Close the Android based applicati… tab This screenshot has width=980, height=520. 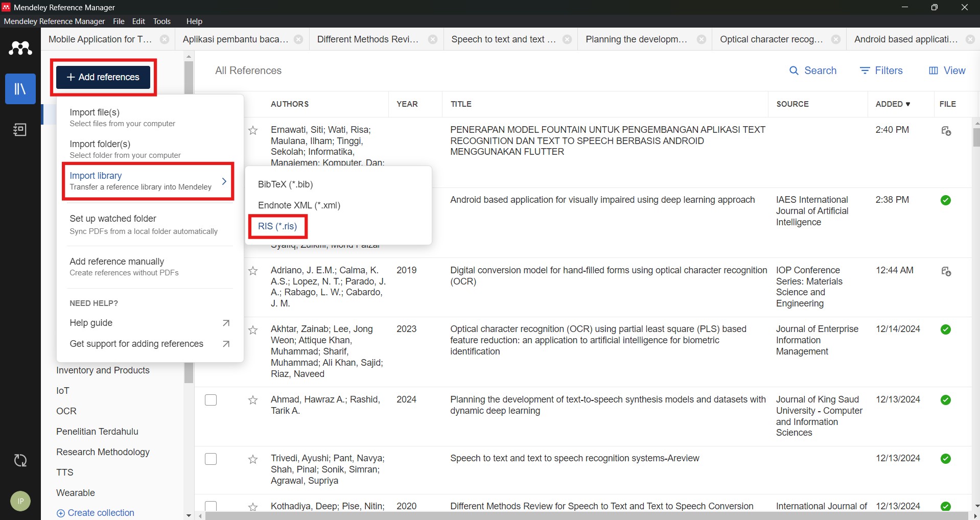(x=971, y=39)
